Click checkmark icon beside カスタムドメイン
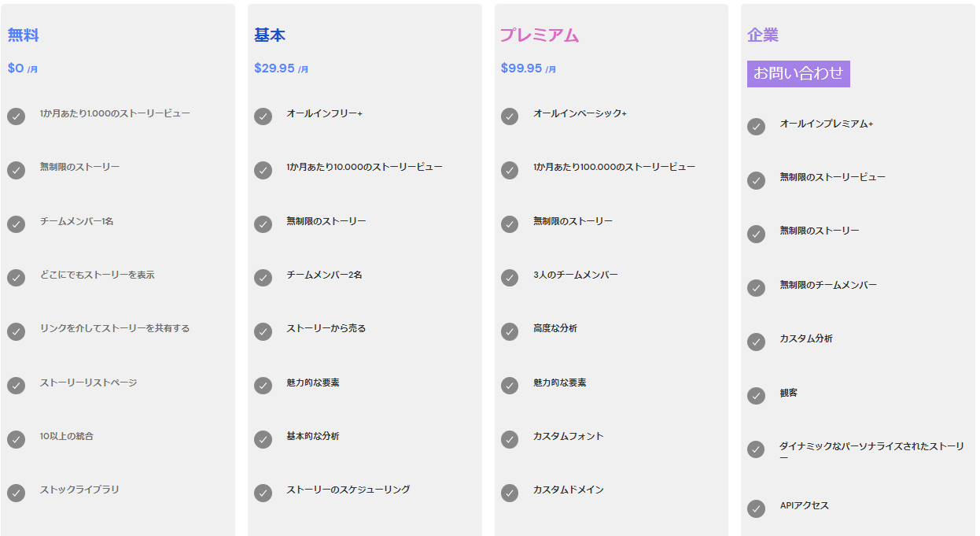This screenshot has height=536, width=980. point(510,493)
